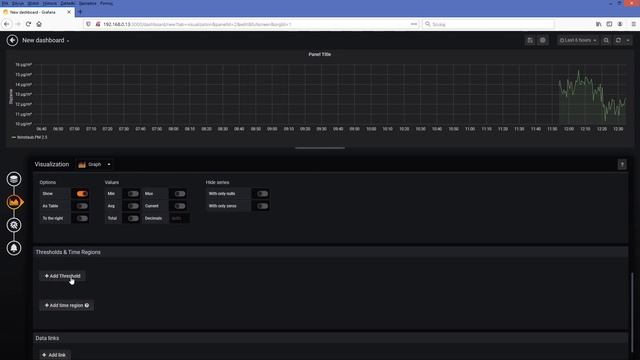Viewport: 640px width, 360px height.
Task: Enable the Avg value switch
Action: click(x=133, y=206)
